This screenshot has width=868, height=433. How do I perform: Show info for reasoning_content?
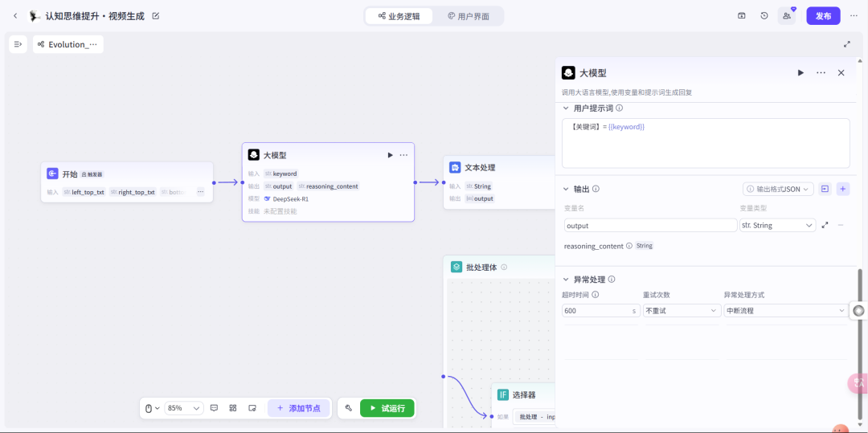tap(628, 246)
